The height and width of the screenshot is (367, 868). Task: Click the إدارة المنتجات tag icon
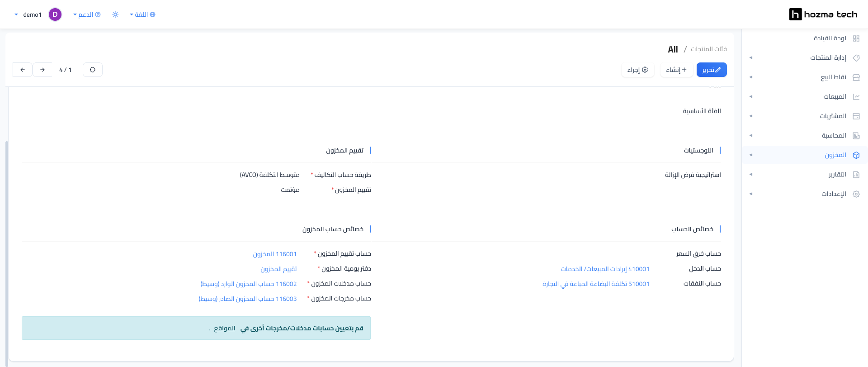pyautogui.click(x=856, y=58)
